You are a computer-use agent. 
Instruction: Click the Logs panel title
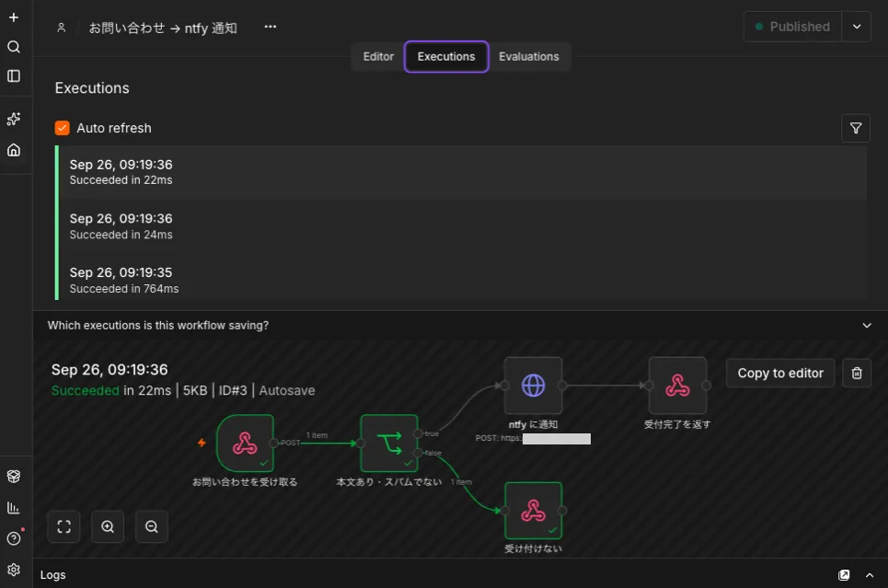tap(53, 575)
